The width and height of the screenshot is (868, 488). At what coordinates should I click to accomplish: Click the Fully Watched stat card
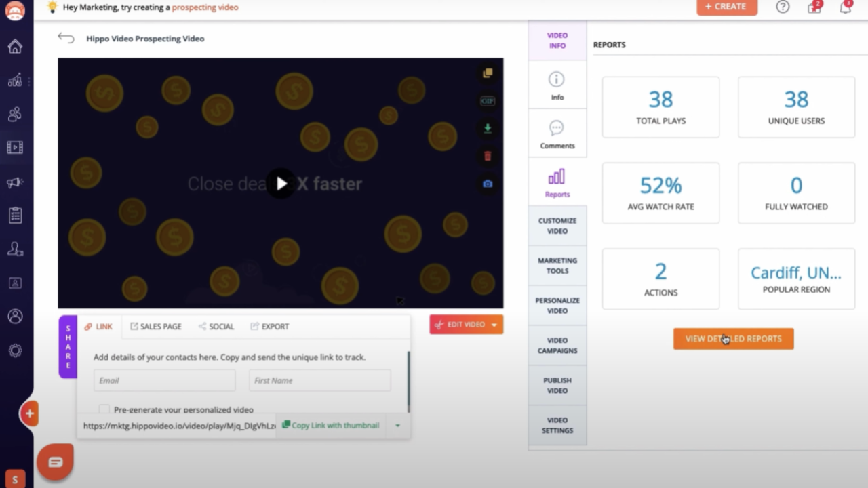click(796, 193)
